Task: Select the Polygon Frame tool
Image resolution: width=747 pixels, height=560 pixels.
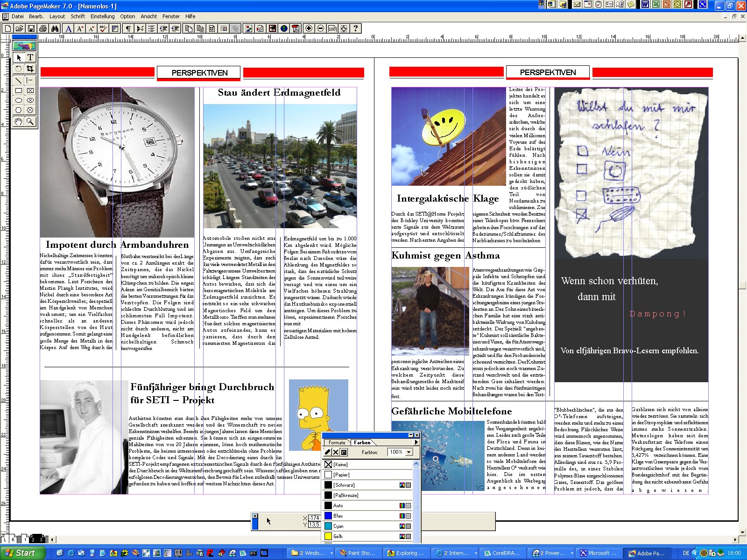Action: tap(30, 111)
